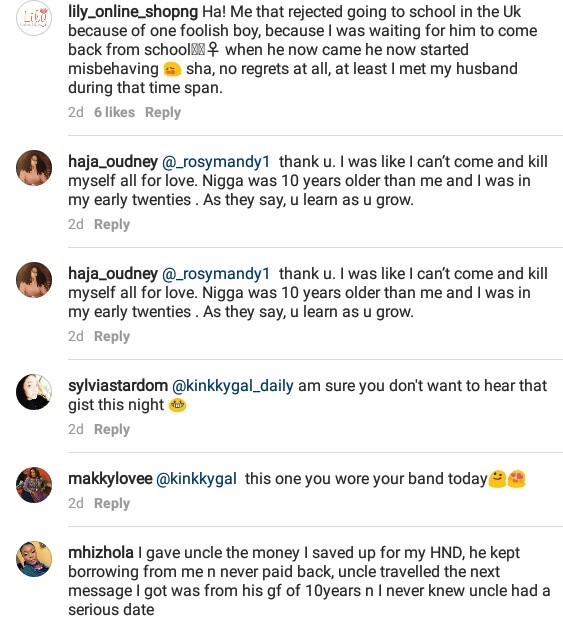The image size is (563, 626).
Task: Reply to first haja_oudney comment
Action: tap(112, 225)
